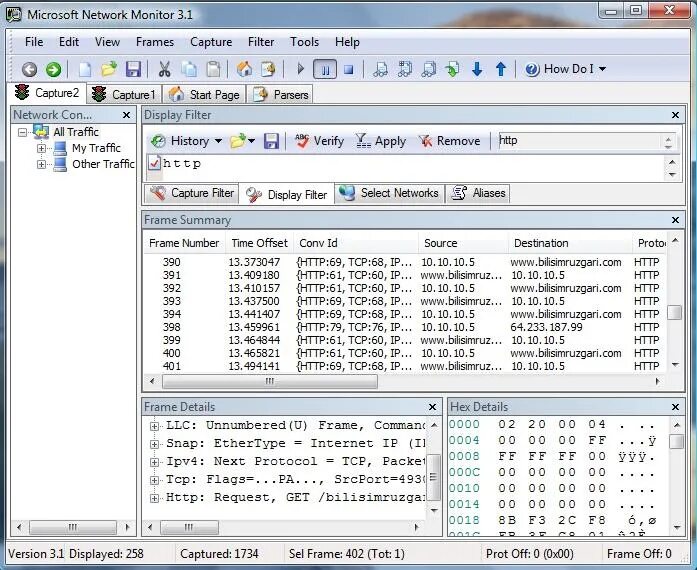
Task: Click hex offset 0018 row
Action: pos(553,520)
